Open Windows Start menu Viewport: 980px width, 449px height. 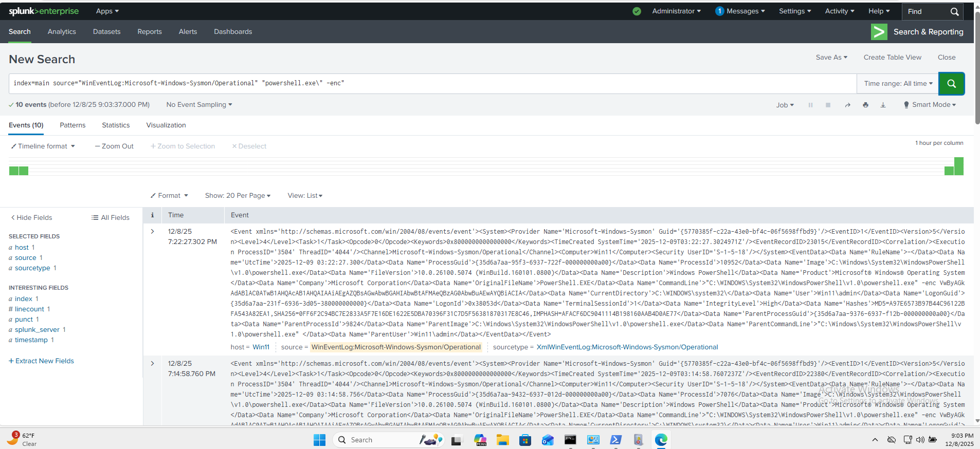click(x=319, y=440)
